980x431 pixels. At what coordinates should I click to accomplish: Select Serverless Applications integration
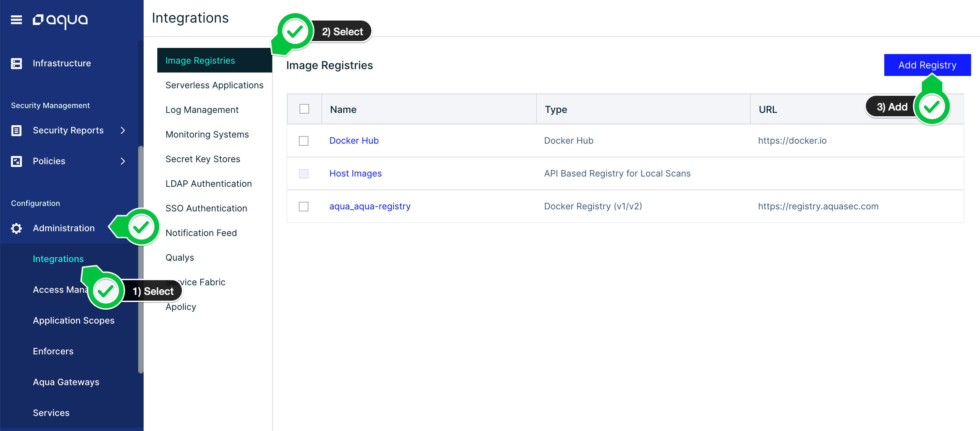pos(214,85)
